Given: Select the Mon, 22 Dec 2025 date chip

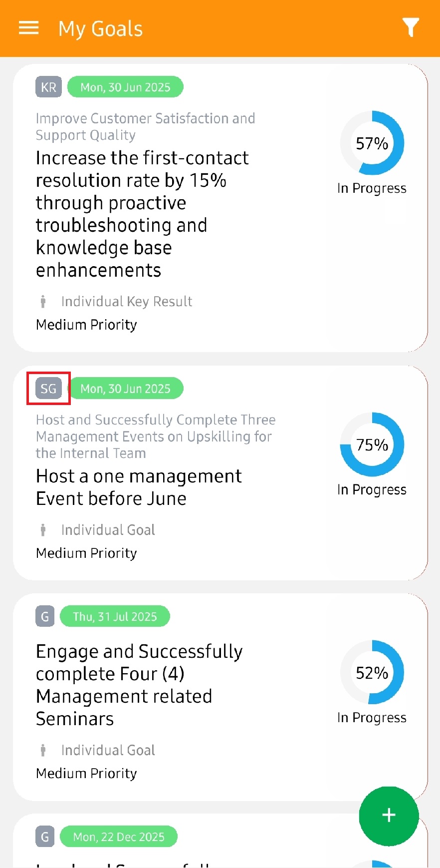Looking at the screenshot, I should 119,837.
